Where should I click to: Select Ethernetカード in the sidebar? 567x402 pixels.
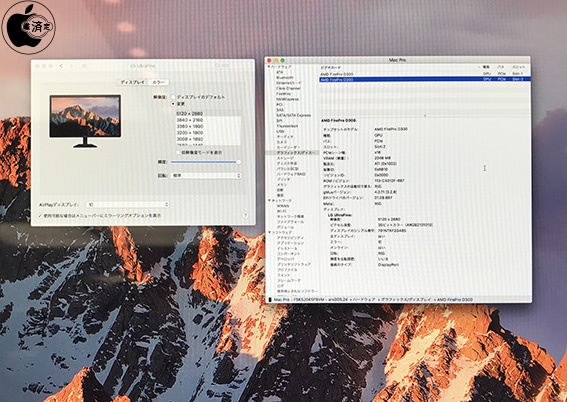[x=289, y=83]
